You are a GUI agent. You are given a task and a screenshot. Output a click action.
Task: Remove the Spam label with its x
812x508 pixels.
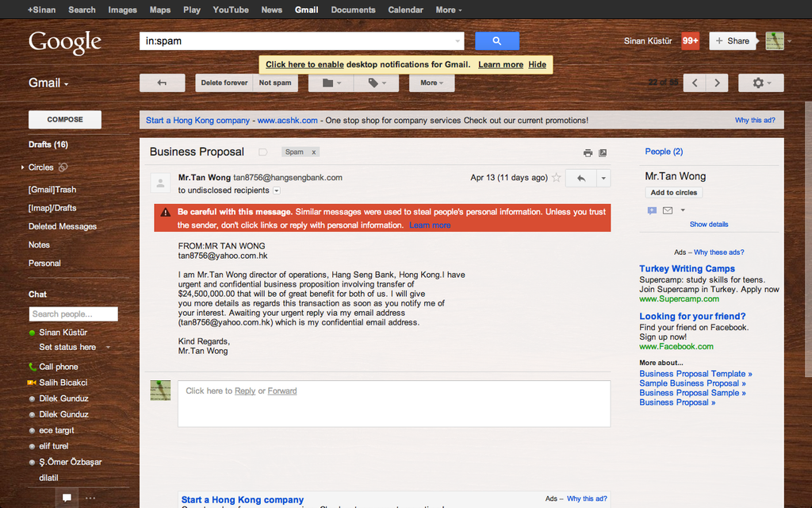313,152
